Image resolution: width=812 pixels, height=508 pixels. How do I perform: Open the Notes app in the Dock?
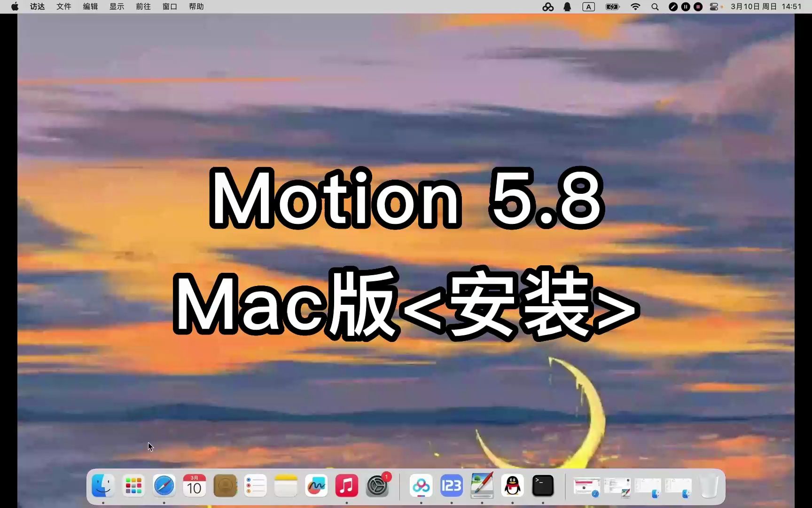pos(286,486)
